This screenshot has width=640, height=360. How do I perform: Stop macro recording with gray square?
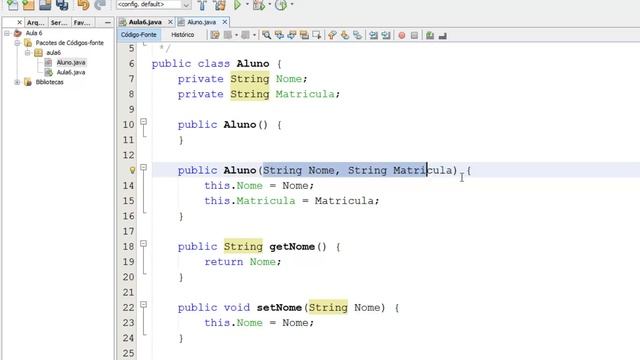pyautogui.click(x=414, y=36)
